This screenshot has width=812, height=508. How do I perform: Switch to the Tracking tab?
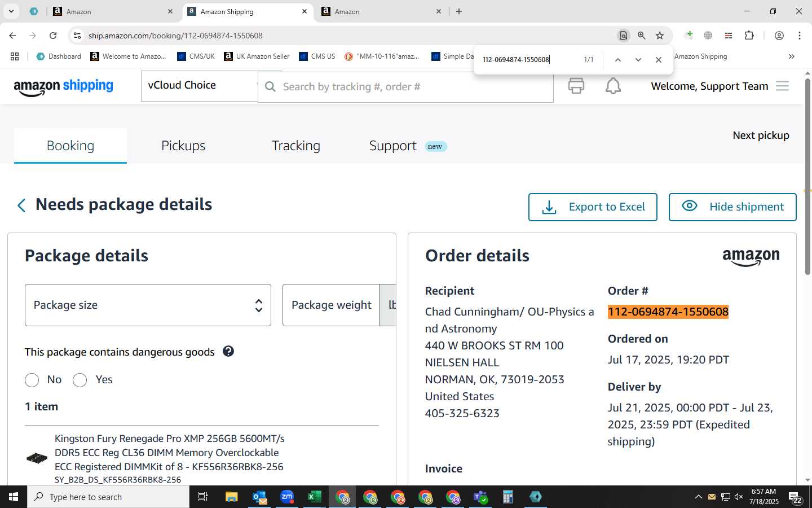[x=296, y=146]
